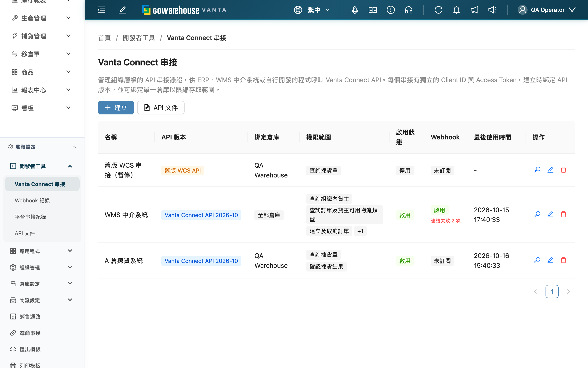Open 平台串接紀錄 in sidebar

click(42, 217)
